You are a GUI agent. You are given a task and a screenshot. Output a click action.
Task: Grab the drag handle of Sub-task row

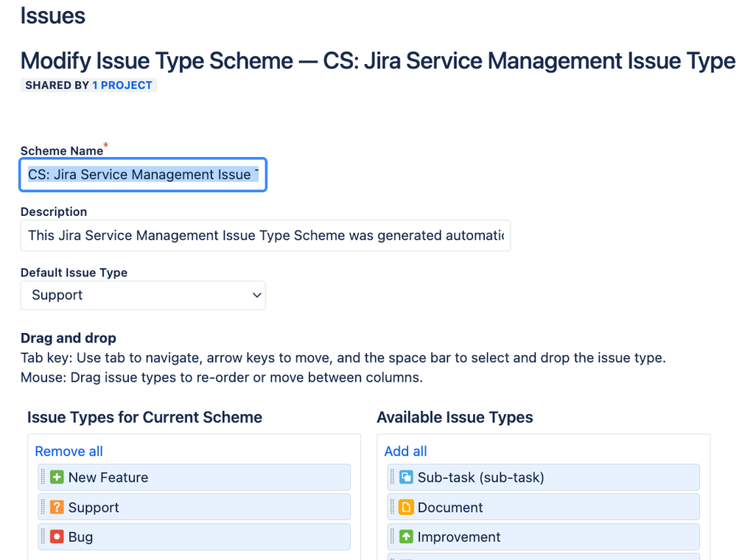click(393, 477)
